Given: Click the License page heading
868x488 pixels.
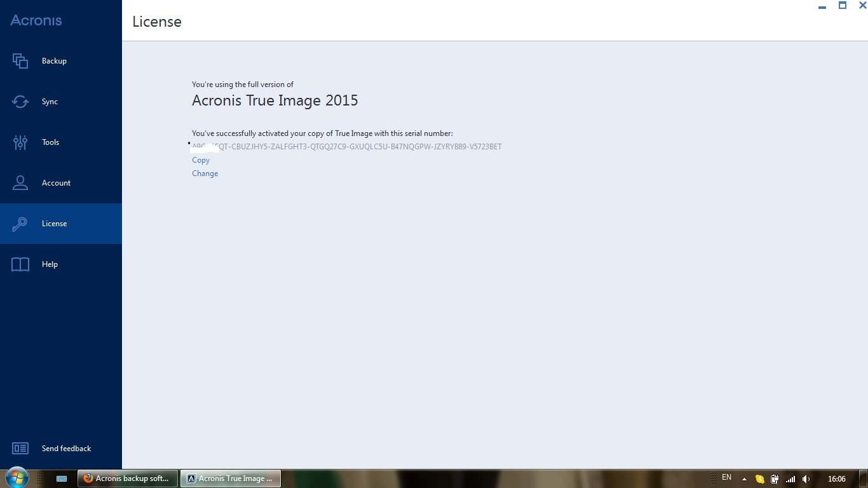Looking at the screenshot, I should point(157,22).
